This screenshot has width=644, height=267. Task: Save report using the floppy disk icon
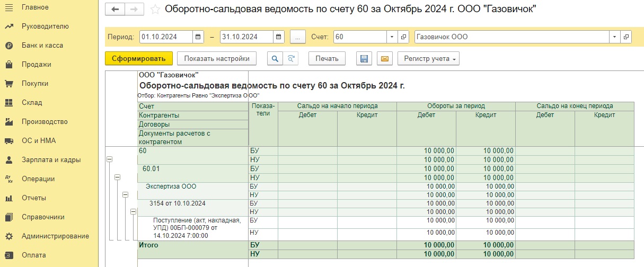(x=364, y=58)
